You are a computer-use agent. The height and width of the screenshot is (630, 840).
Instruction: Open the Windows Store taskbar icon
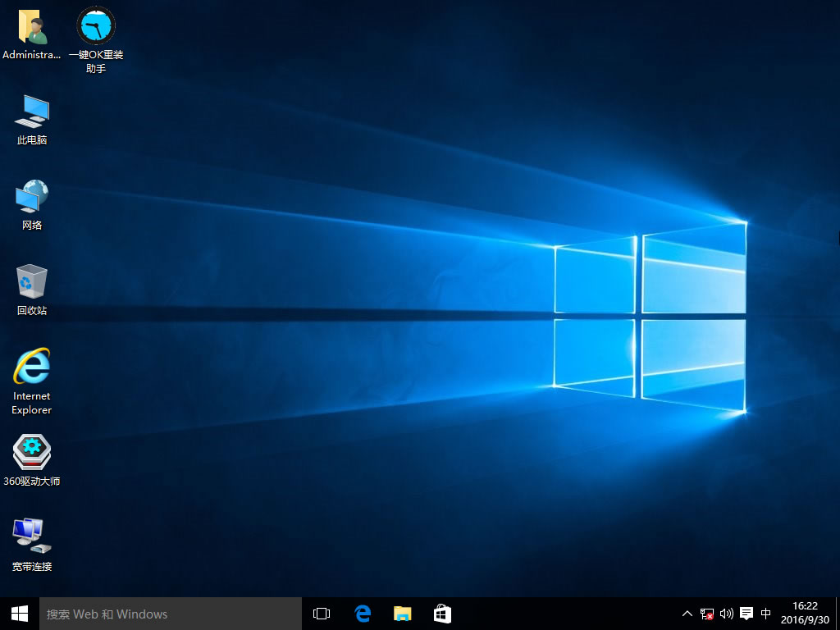coord(442,614)
